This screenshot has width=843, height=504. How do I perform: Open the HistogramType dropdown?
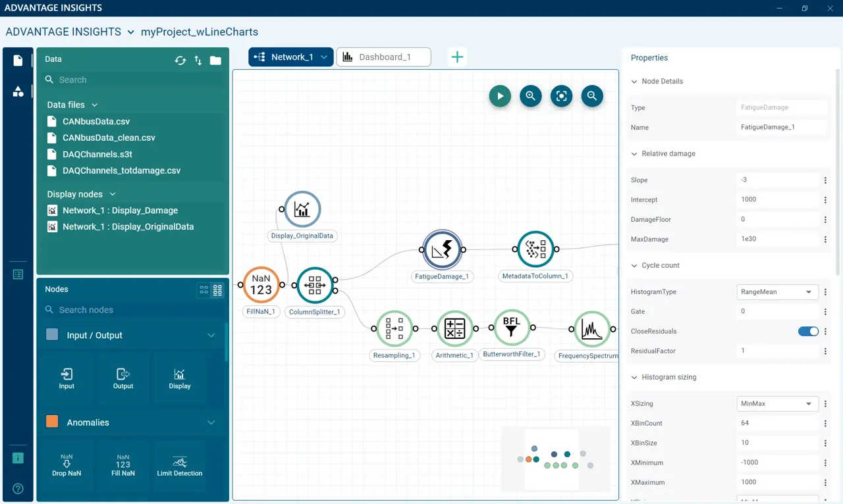tap(776, 291)
